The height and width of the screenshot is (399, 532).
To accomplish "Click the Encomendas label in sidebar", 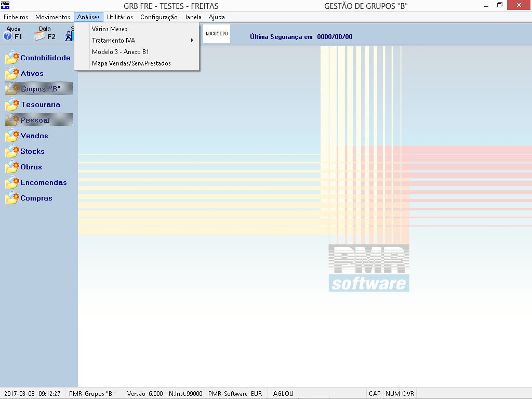I will tap(44, 182).
